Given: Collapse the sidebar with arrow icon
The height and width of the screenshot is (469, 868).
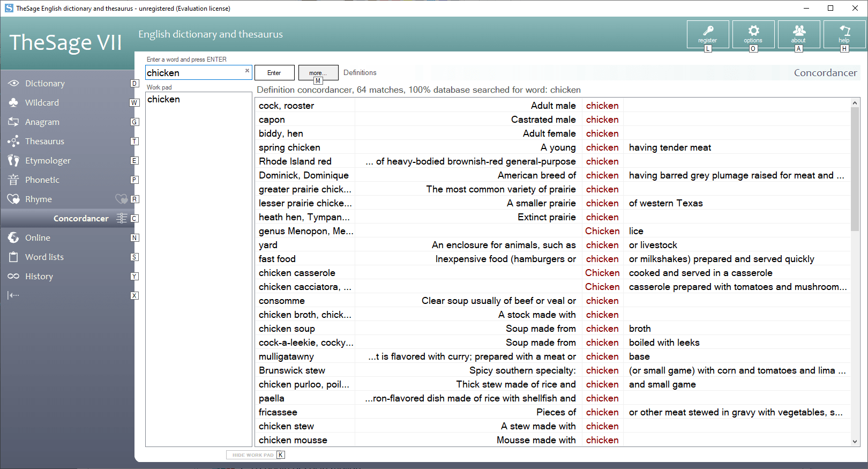Looking at the screenshot, I should [x=13, y=295].
